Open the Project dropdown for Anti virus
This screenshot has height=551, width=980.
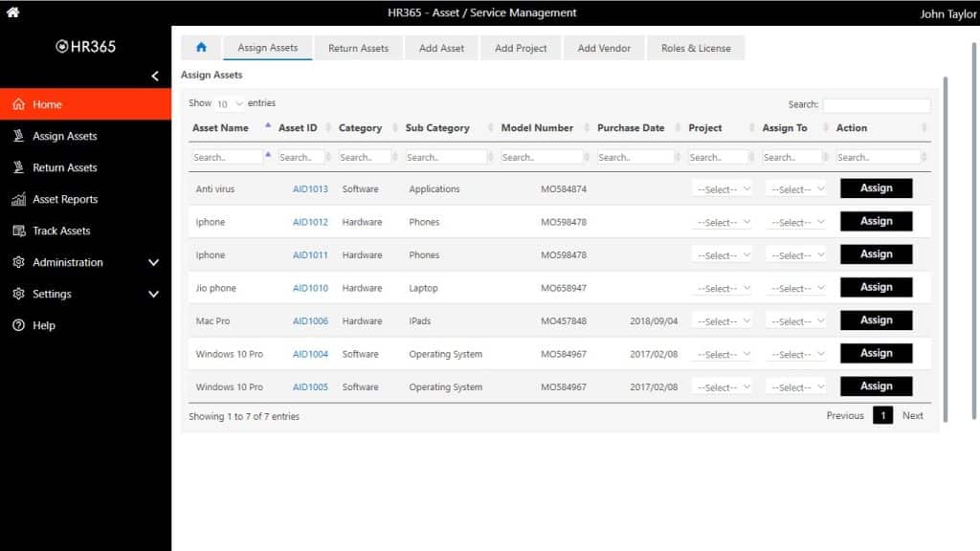(723, 188)
